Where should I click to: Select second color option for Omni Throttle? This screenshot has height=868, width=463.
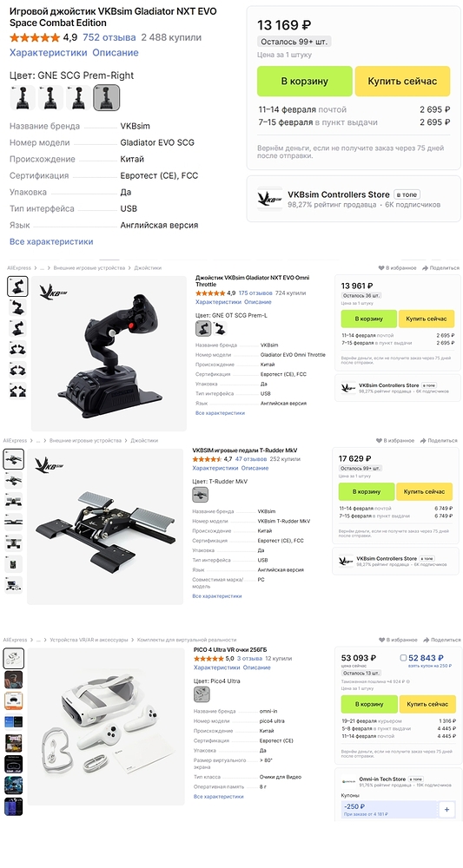[x=220, y=329]
